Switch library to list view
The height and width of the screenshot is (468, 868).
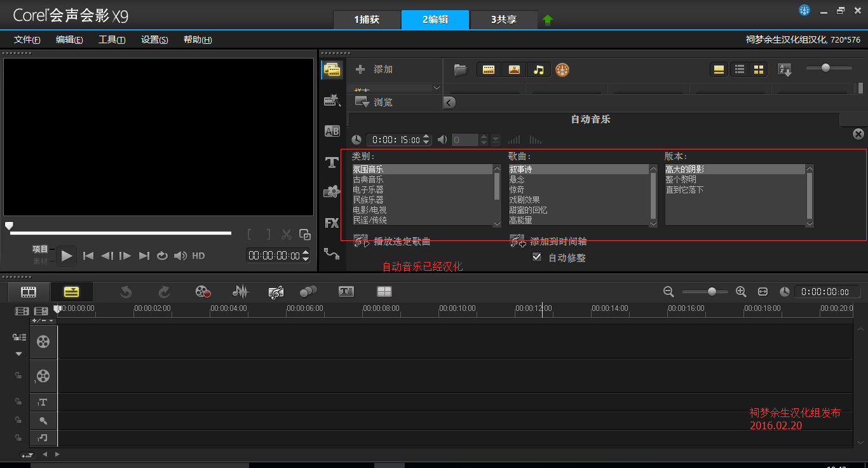pos(740,69)
